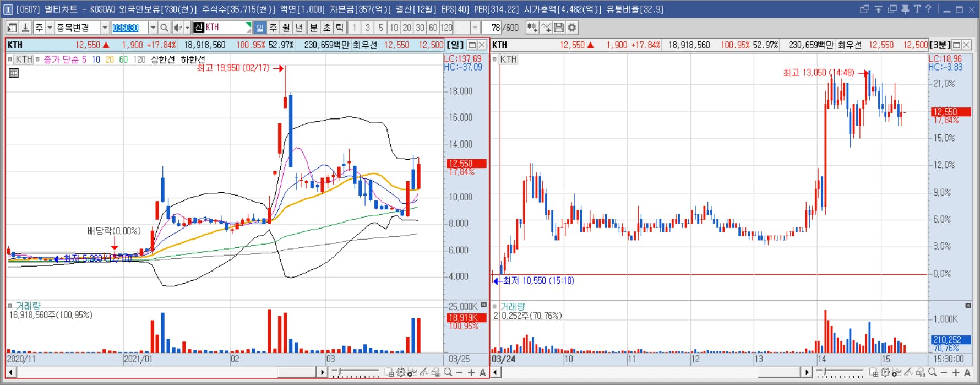The image size is (980, 385).
Task: Toggle the 신 marker beside KTH name
Action: (199, 28)
